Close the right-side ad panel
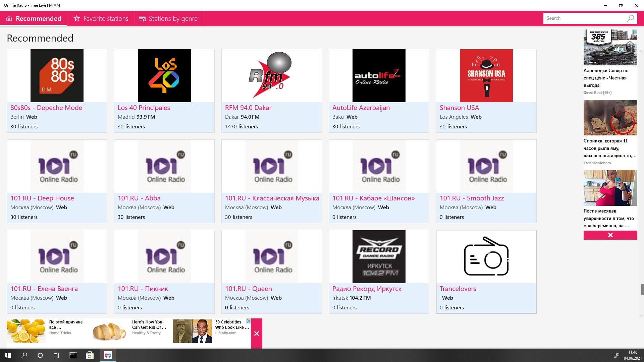This screenshot has height=362, width=644. (x=610, y=235)
